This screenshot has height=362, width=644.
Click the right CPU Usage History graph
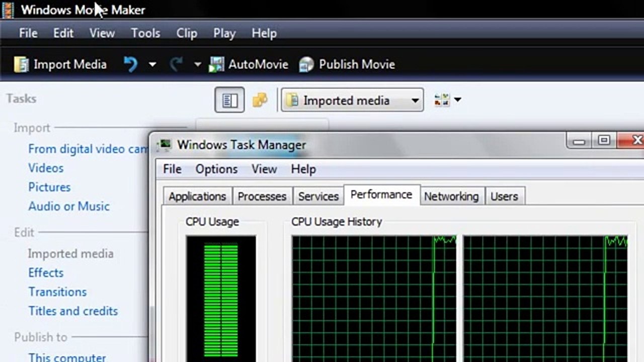pos(545,299)
